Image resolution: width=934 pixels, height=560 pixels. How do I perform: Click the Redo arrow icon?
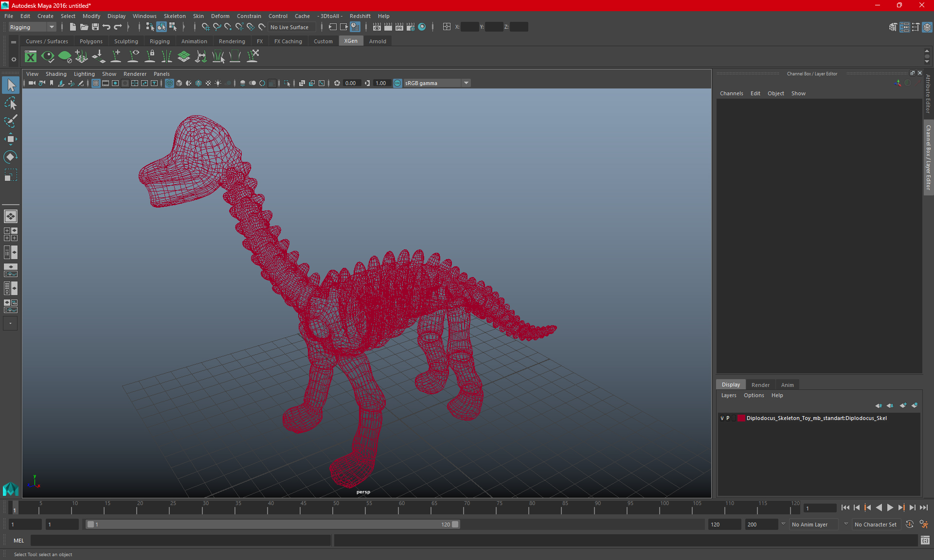[x=118, y=27]
